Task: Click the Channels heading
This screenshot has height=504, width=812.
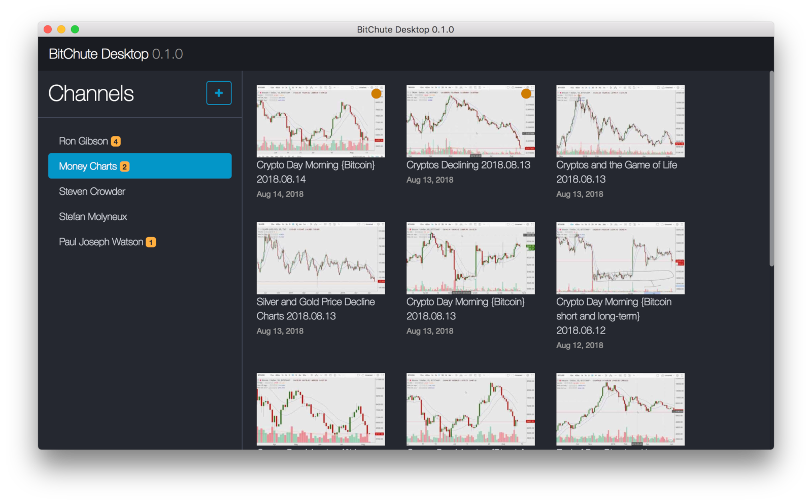Action: click(91, 93)
